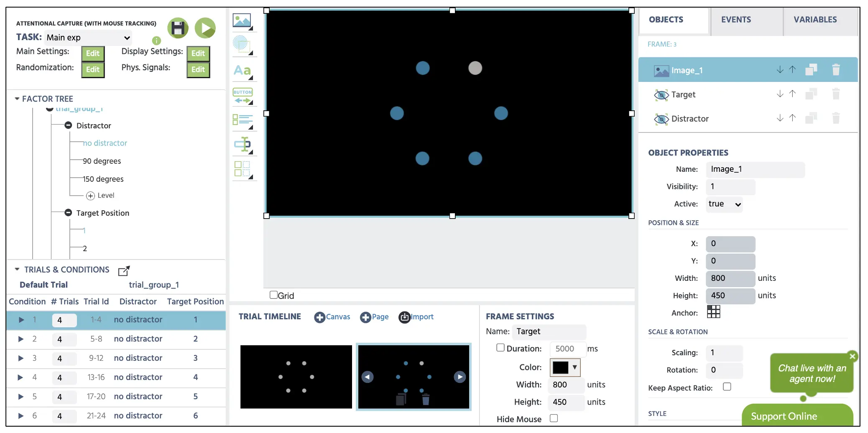Click the Rotation field showing 0
The height and width of the screenshot is (433, 868).
pyautogui.click(x=724, y=370)
